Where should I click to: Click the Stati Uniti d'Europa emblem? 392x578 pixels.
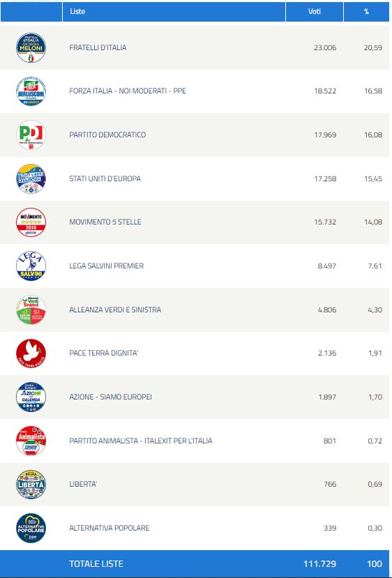[x=31, y=178]
